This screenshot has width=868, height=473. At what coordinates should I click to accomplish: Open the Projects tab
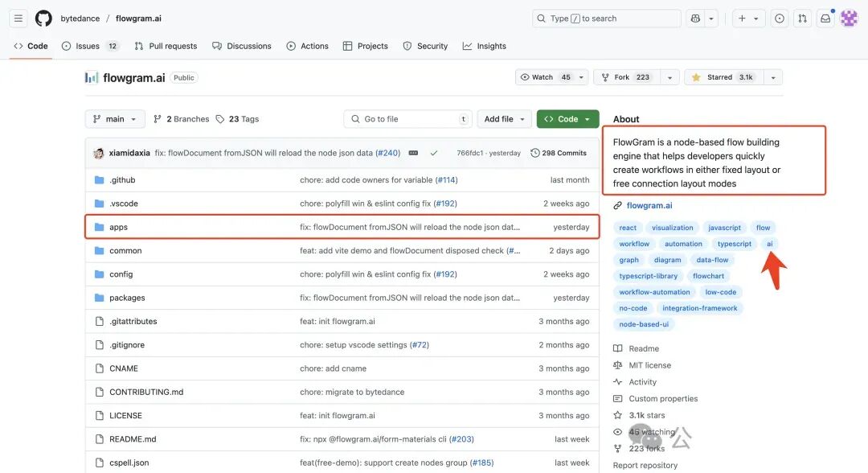pyautogui.click(x=366, y=46)
